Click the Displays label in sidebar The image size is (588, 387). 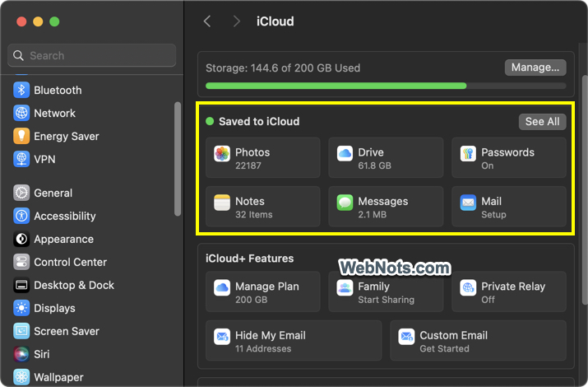(x=54, y=309)
